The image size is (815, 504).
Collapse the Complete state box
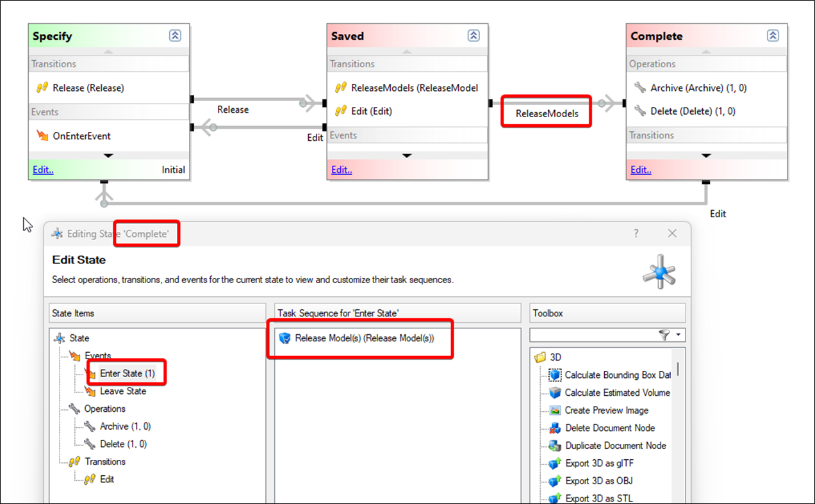pyautogui.click(x=773, y=36)
